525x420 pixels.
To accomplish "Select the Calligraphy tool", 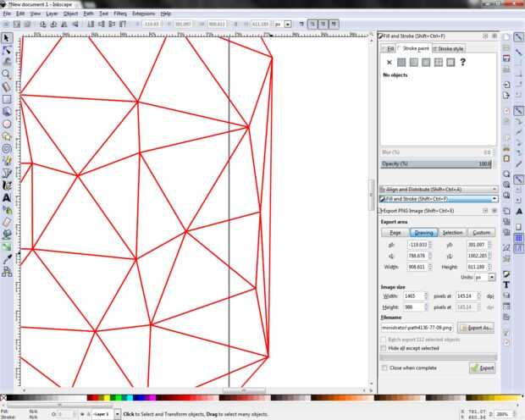I will (7, 185).
